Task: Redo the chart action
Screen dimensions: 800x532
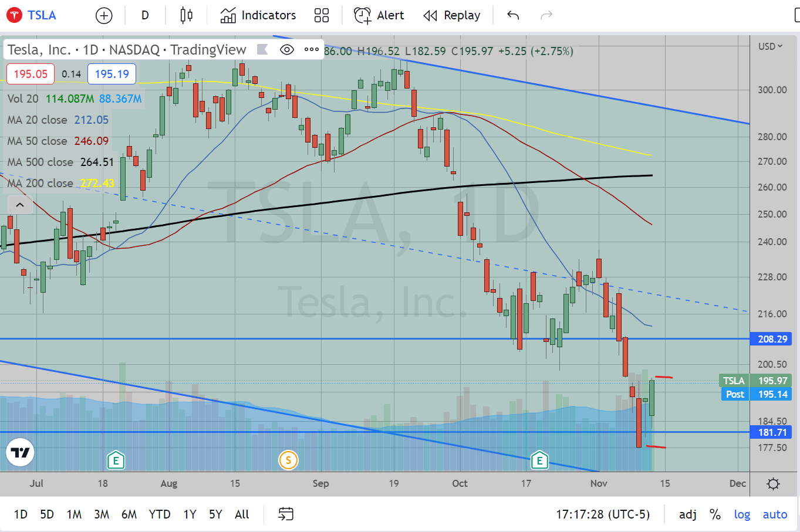Action: click(546, 15)
